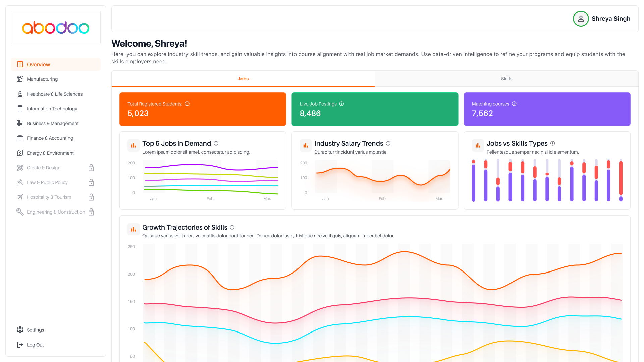Click the Business & Management building icon
Image resolution: width=644 pixels, height=362 pixels.
[x=20, y=123]
